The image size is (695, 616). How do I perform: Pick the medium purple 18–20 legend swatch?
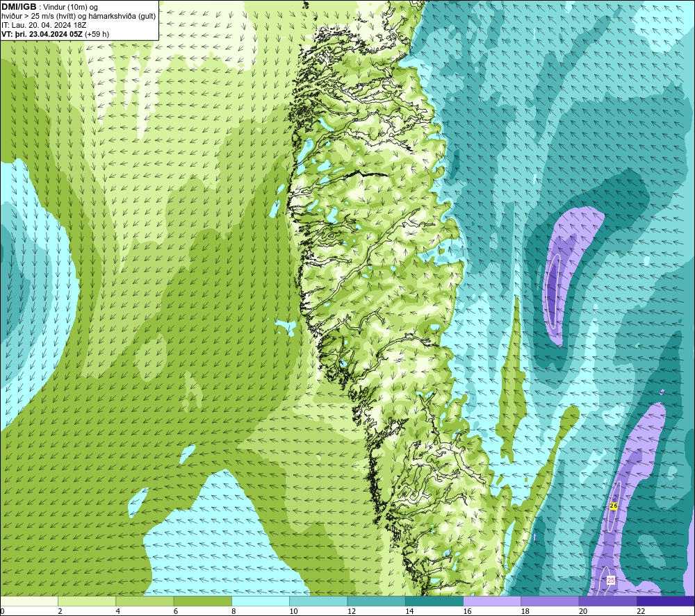pyautogui.click(x=550, y=601)
